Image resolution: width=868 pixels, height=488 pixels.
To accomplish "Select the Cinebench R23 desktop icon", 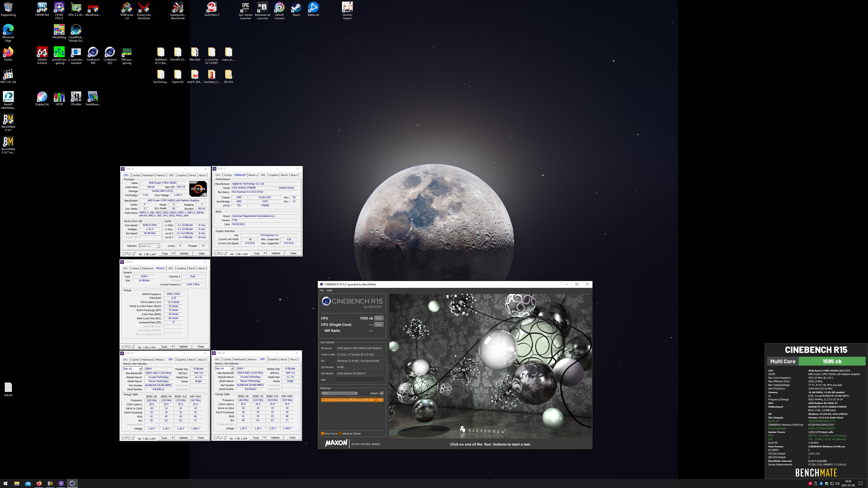I will point(110,56).
